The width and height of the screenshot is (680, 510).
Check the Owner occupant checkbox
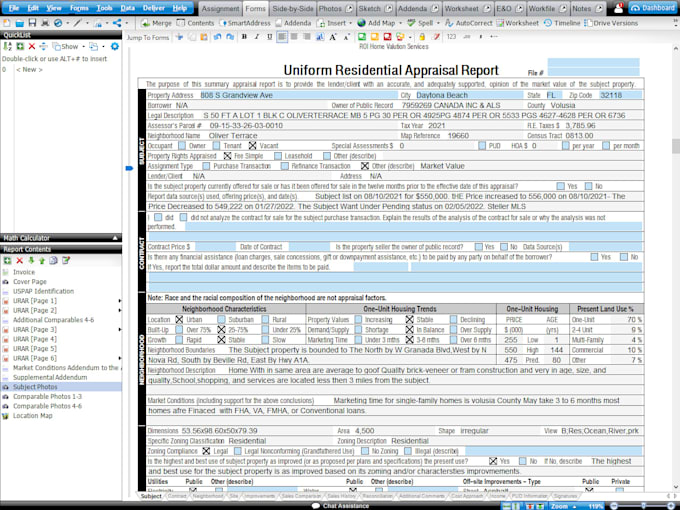click(x=182, y=146)
